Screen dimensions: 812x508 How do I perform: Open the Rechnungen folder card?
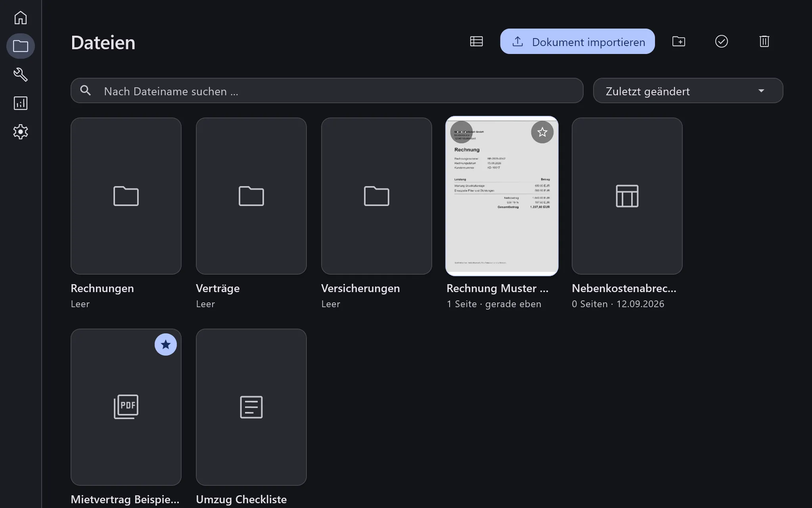[x=126, y=196]
